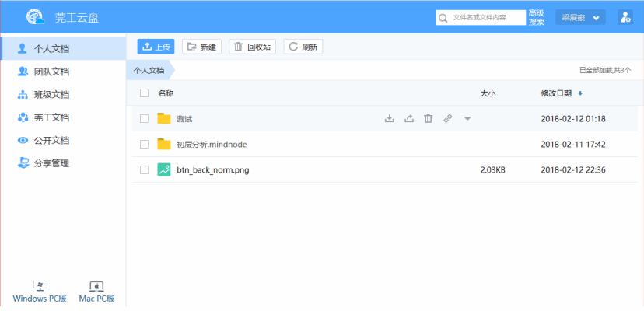
Task: Click the search magnifier icon
Action: pos(443,18)
